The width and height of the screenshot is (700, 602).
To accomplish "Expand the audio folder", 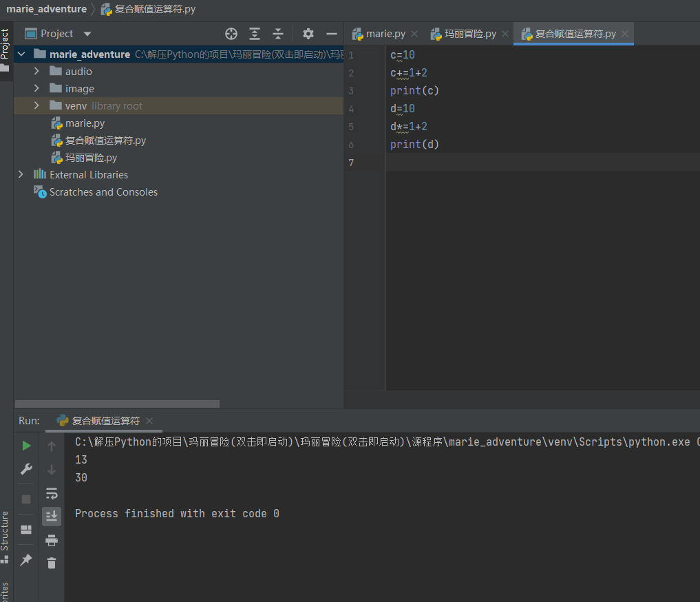I will click(36, 72).
